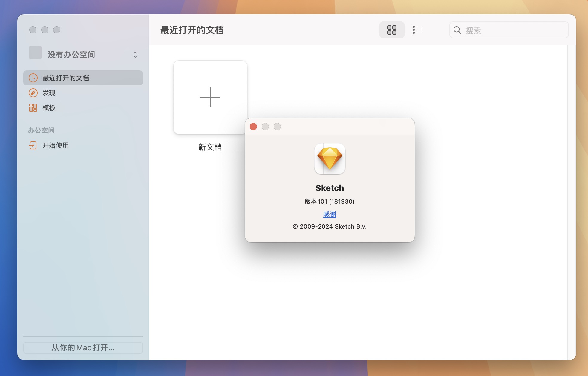The width and height of the screenshot is (588, 376).
Task: Click 开始使用 under workspaces
Action: (x=83, y=145)
